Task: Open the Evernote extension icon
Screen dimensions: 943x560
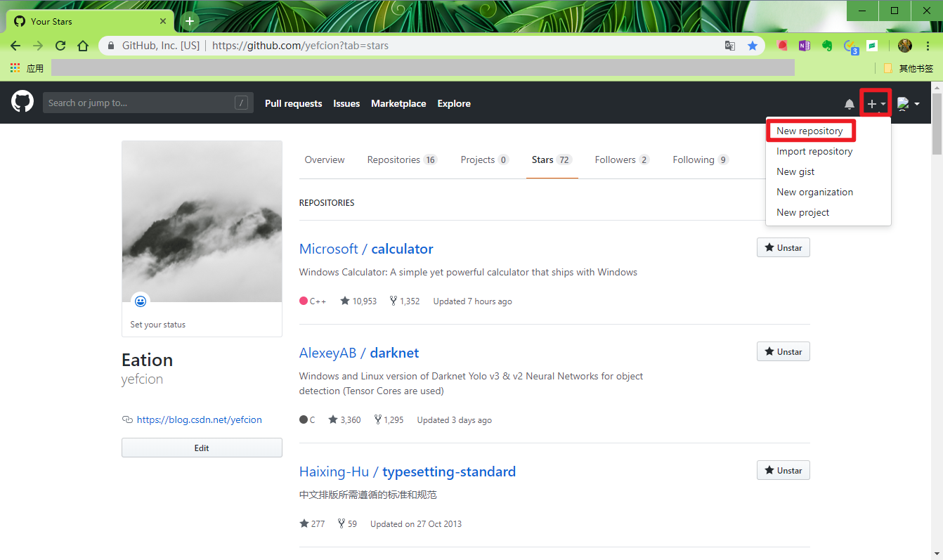Action: pos(827,46)
